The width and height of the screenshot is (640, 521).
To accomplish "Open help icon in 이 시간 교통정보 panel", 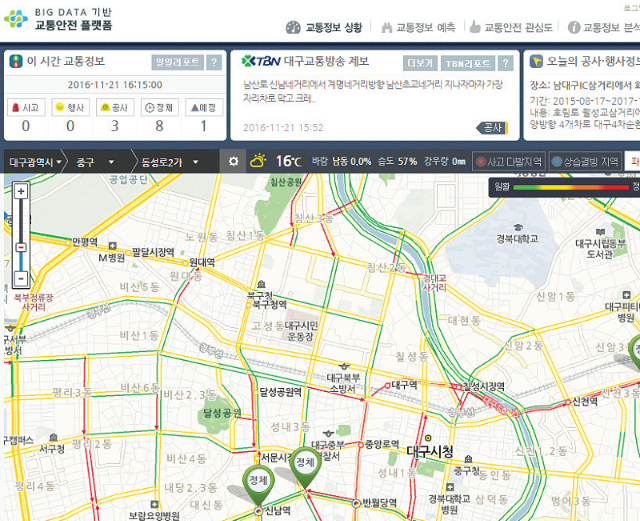I will (214, 62).
